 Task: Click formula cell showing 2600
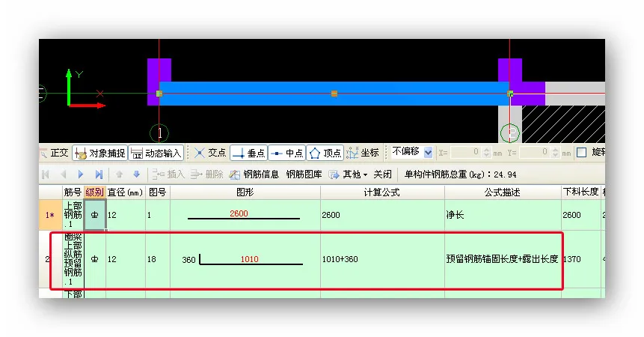pos(382,215)
